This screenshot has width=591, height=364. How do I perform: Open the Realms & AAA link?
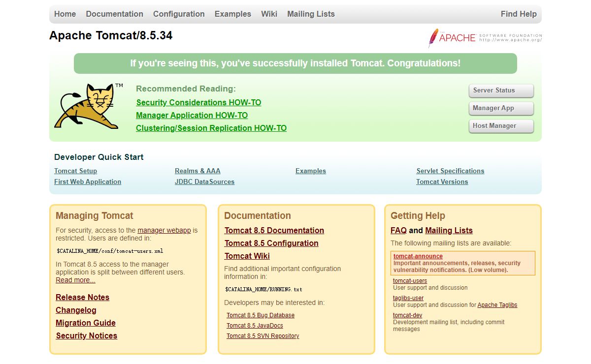tap(197, 171)
